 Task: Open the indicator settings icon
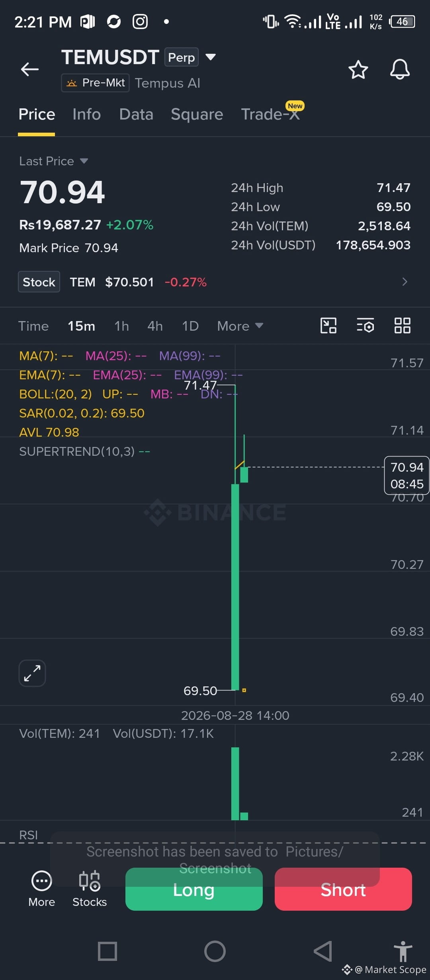click(x=365, y=325)
